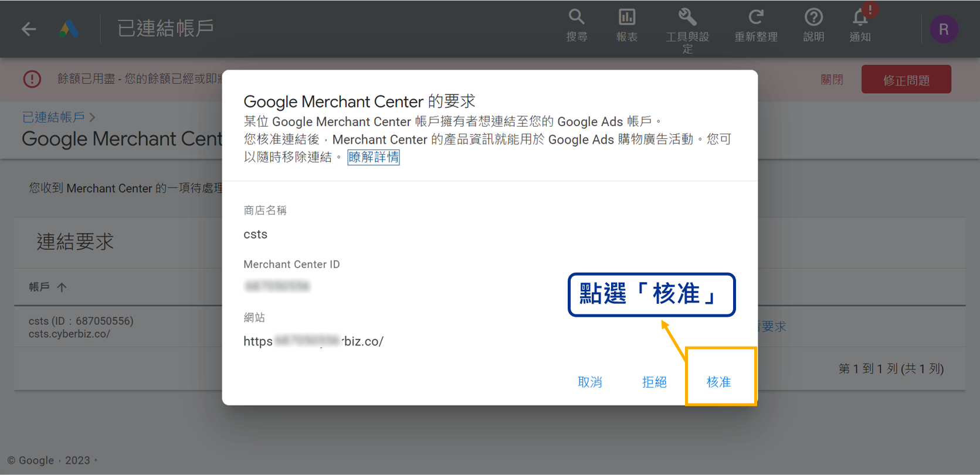
Task: Click the 連結要求 heading
Action: point(75,242)
